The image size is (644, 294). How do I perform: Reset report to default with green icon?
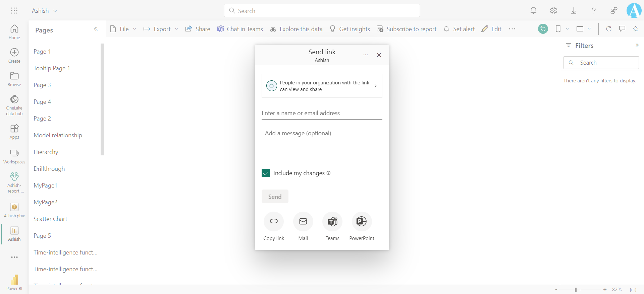[543, 29]
